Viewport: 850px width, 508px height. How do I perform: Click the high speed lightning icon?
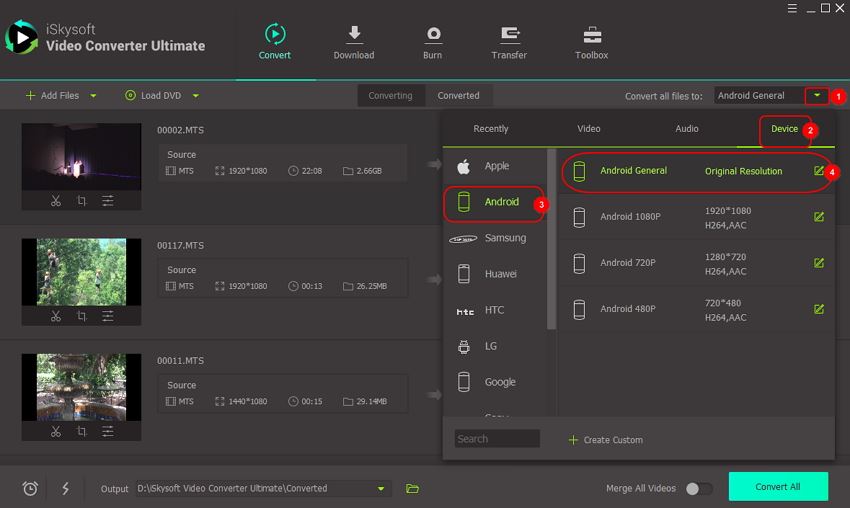pos(66,488)
